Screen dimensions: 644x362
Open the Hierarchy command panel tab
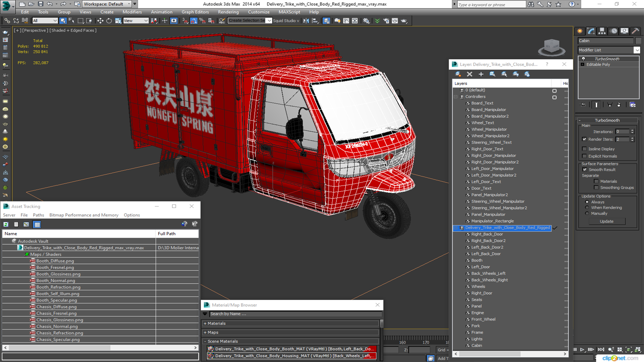602,31
